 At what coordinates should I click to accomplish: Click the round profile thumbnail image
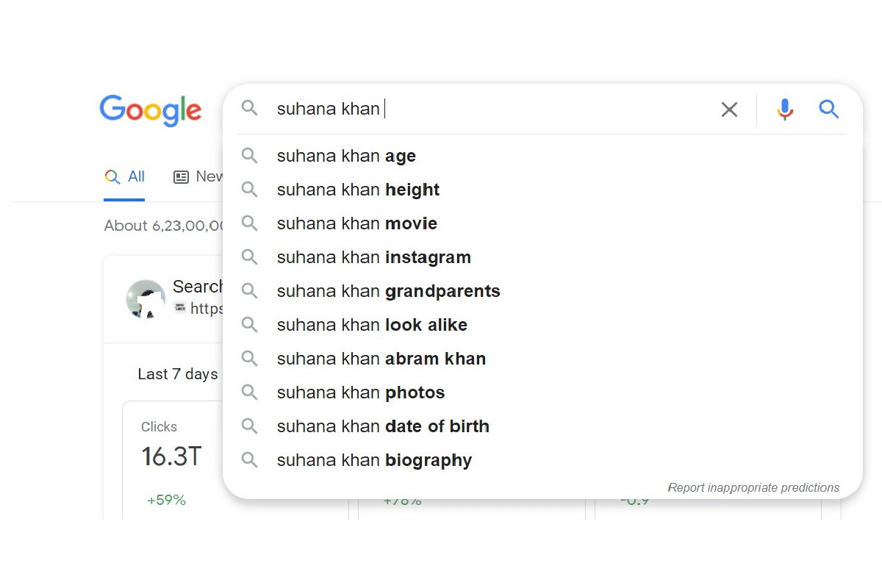(x=146, y=298)
